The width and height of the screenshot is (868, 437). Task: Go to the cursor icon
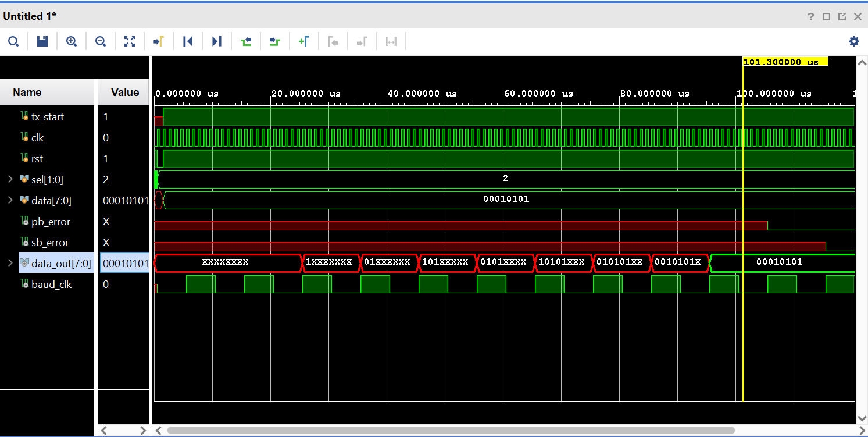click(x=159, y=41)
